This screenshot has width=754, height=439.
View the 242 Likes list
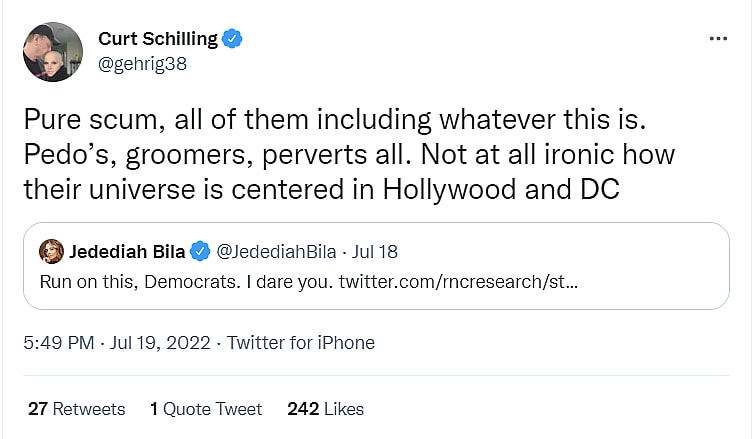pos(325,409)
